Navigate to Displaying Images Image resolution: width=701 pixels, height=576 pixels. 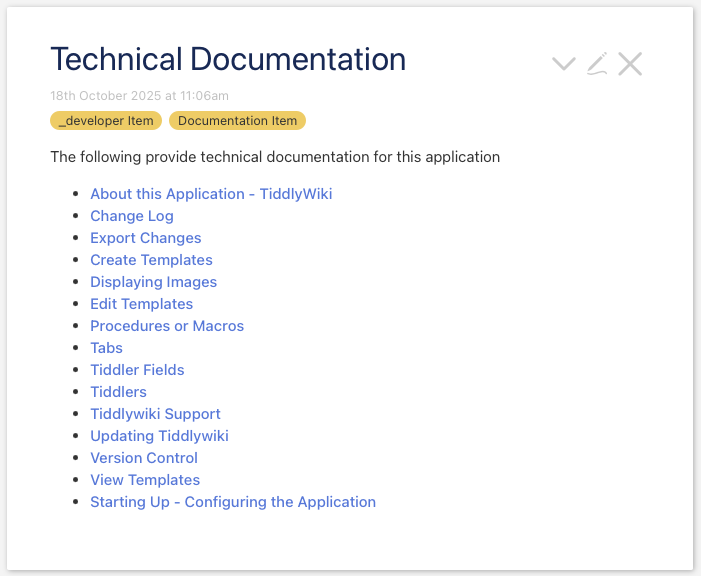coord(153,282)
